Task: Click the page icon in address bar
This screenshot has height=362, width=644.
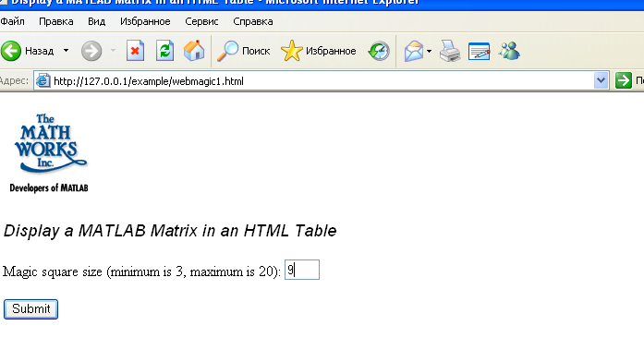Action: pyautogui.click(x=43, y=81)
